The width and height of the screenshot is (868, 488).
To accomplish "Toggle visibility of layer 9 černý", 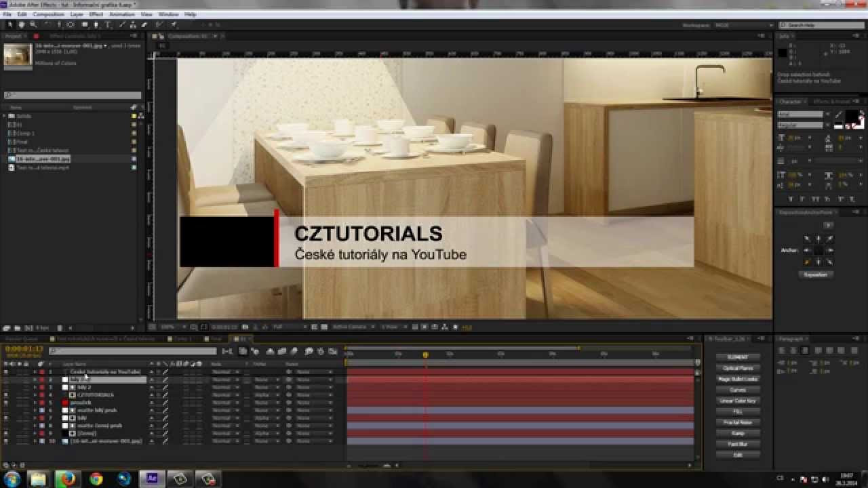I will (x=6, y=433).
